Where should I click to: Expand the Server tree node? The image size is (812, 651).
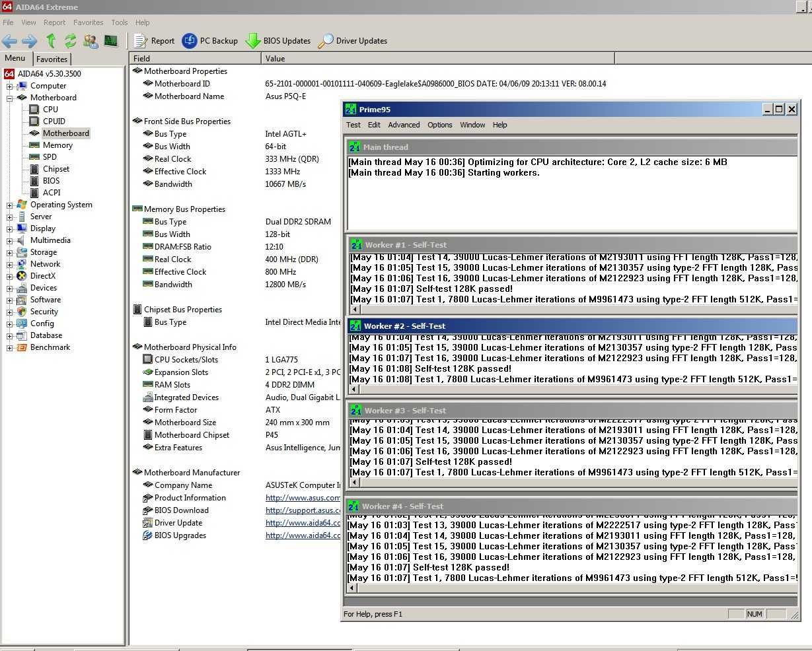pyautogui.click(x=10, y=217)
